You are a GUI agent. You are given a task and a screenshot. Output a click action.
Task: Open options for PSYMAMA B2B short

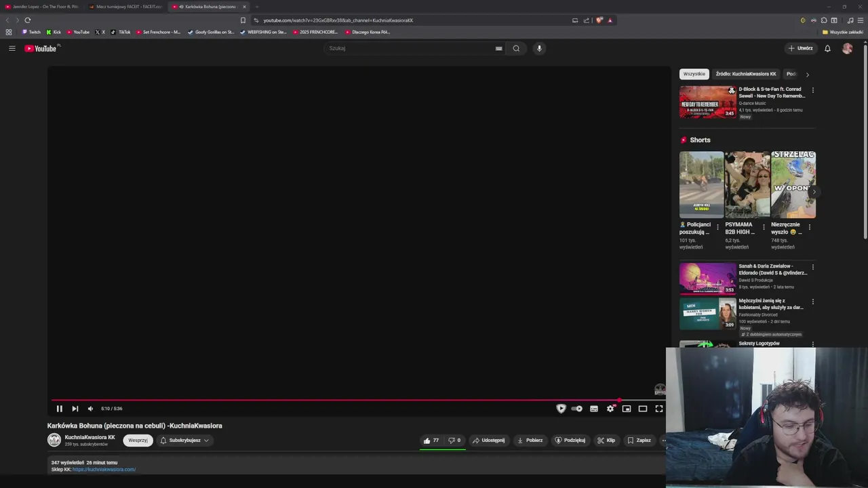click(764, 227)
